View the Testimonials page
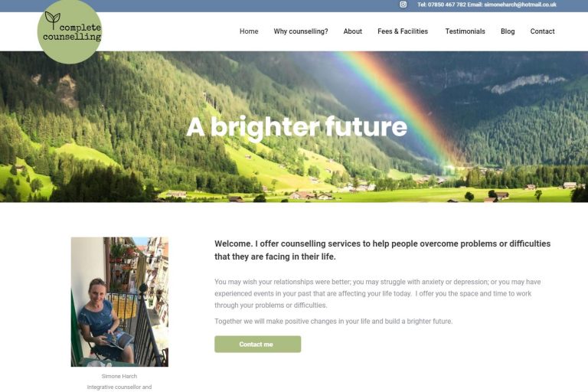 click(465, 31)
